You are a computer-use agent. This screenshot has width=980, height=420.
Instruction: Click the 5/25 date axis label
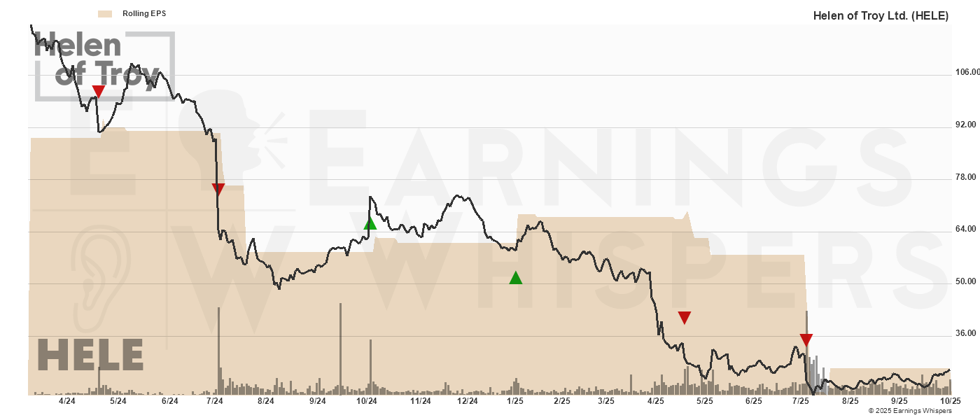pos(704,401)
